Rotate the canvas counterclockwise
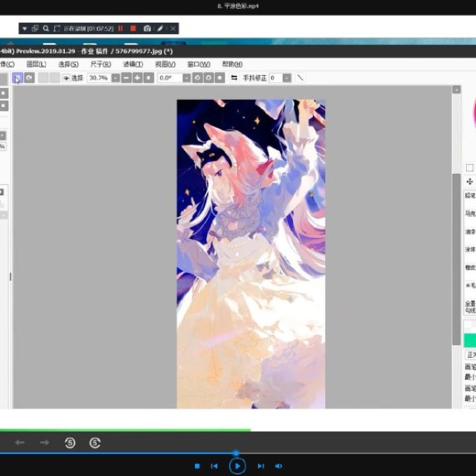Viewport: 476px width, 476px height. pyautogui.click(x=198, y=78)
